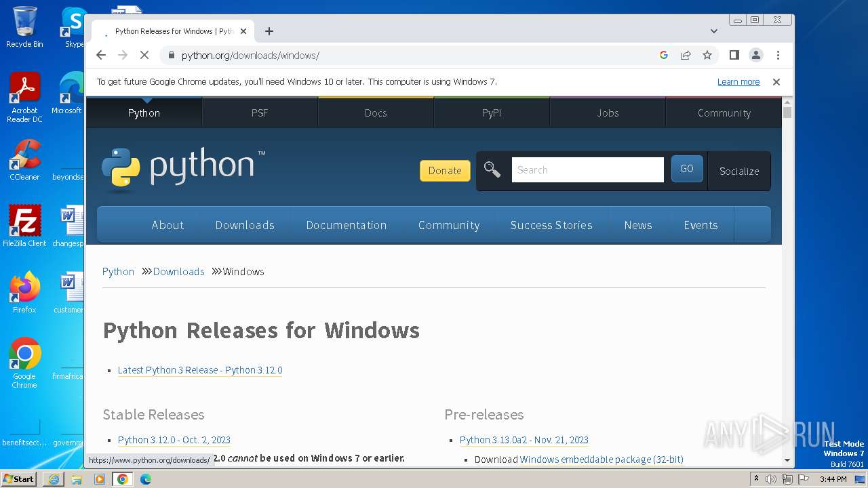
Task: Open Python 3.13.0a2 - Nov. 21, 2023 link
Action: pyautogui.click(x=524, y=440)
